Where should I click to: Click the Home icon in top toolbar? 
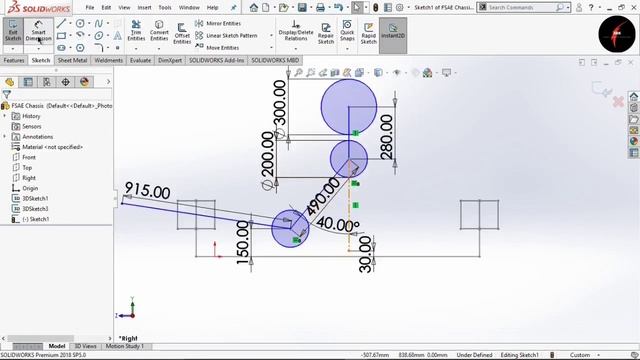click(x=254, y=7)
